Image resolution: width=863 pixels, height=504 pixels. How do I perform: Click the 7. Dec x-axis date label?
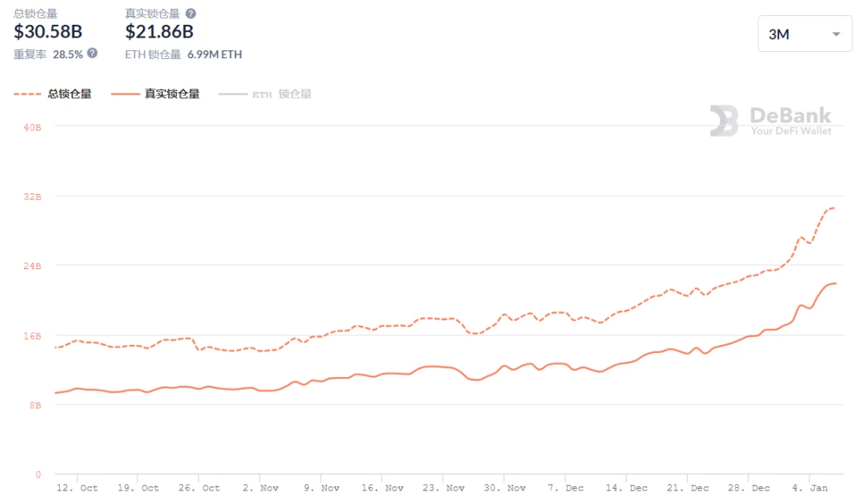[x=566, y=488]
